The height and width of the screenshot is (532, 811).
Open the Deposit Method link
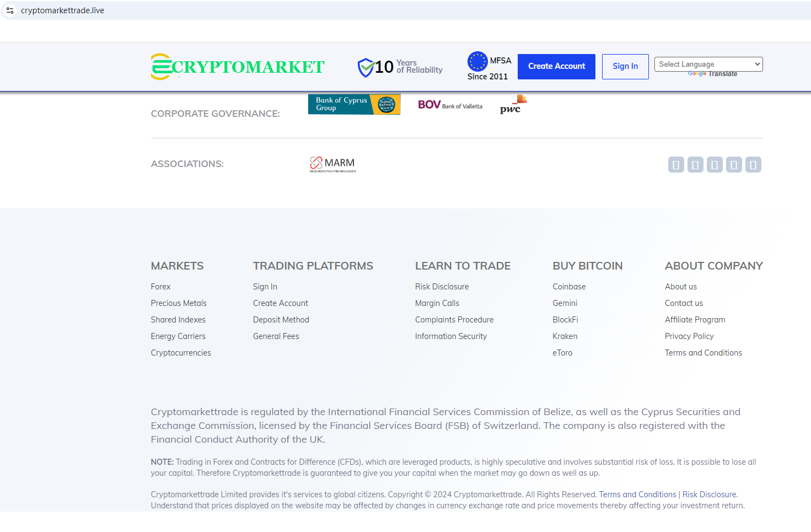(281, 320)
